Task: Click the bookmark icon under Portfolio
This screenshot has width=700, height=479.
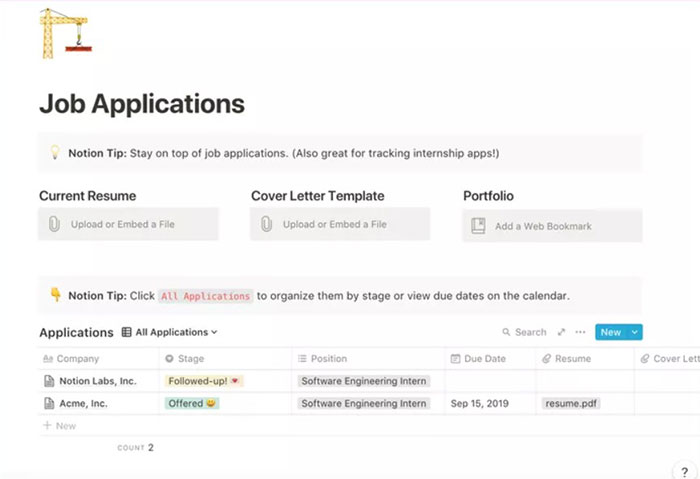Action: tap(479, 226)
